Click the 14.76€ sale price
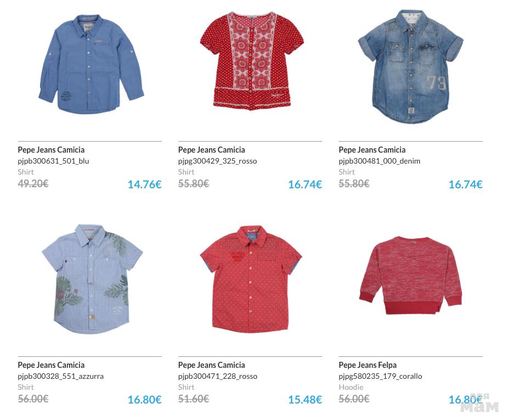The width and height of the screenshot is (507, 420). [x=144, y=184]
